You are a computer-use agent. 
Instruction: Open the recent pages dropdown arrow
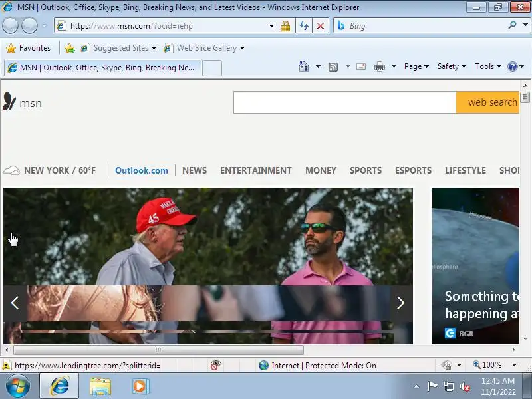click(45, 25)
